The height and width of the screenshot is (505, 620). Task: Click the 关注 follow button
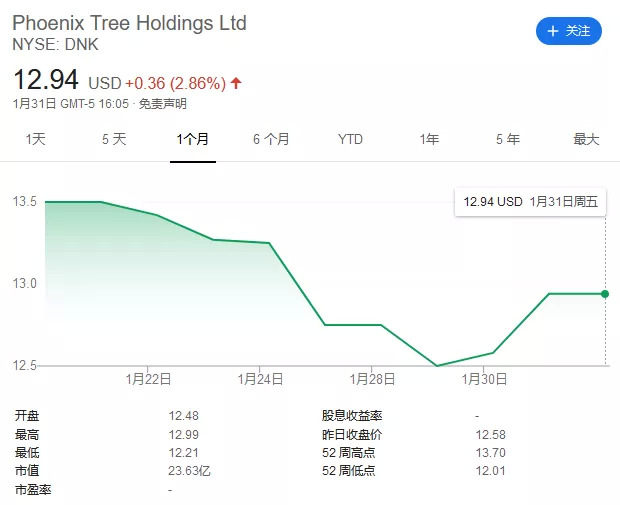568,31
